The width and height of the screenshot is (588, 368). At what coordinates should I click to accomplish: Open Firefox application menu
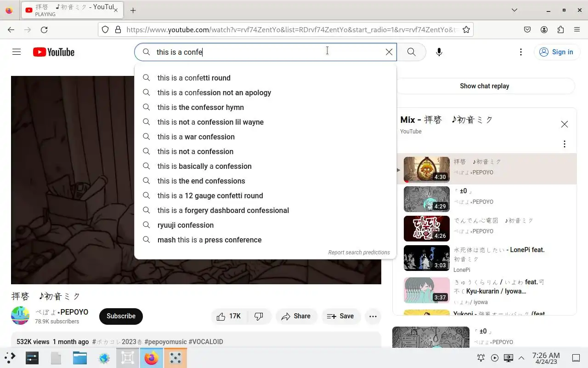pos(577,29)
